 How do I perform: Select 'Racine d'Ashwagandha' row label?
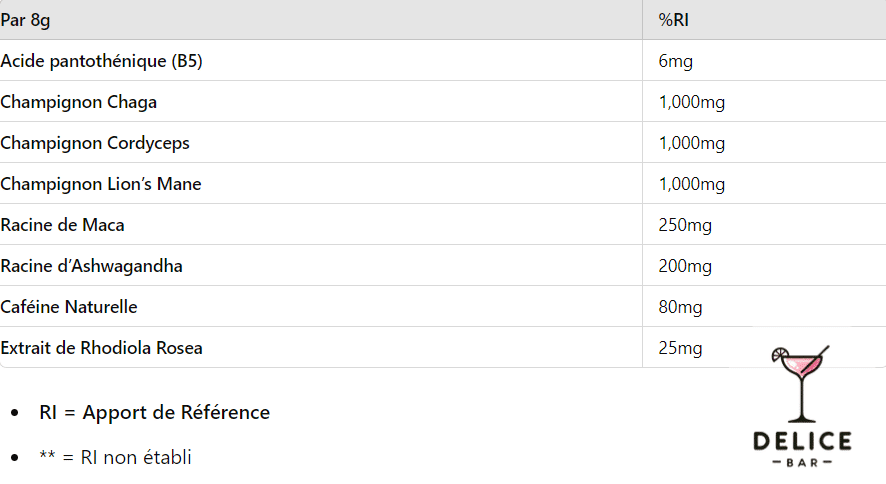pos(92,266)
